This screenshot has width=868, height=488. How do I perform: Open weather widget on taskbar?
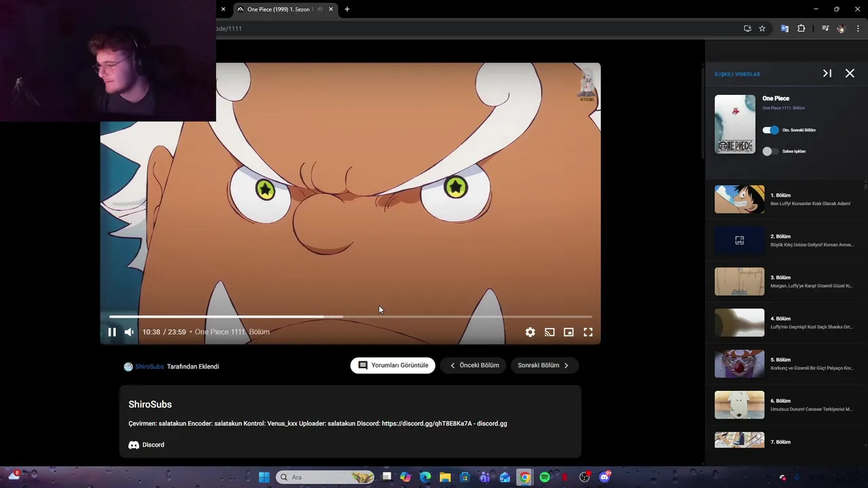coord(14,476)
